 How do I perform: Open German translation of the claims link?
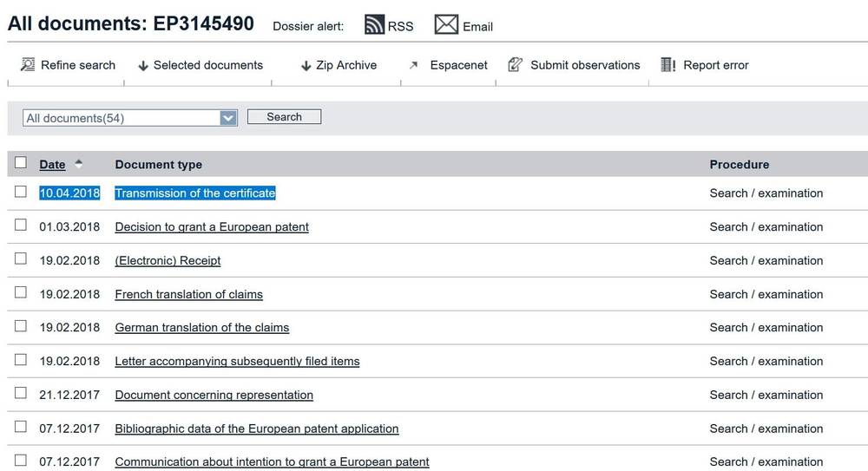201,328
